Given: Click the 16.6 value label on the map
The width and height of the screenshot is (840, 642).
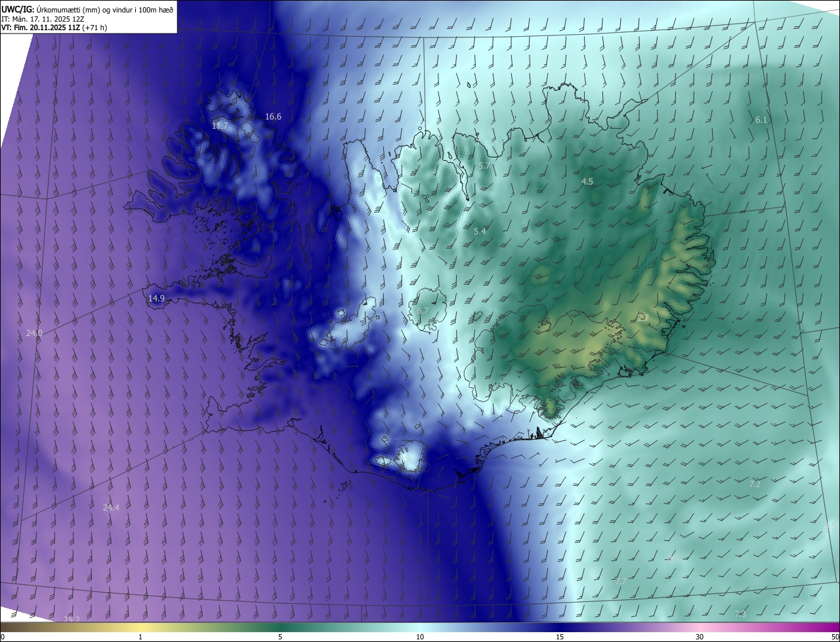Looking at the screenshot, I should [273, 117].
